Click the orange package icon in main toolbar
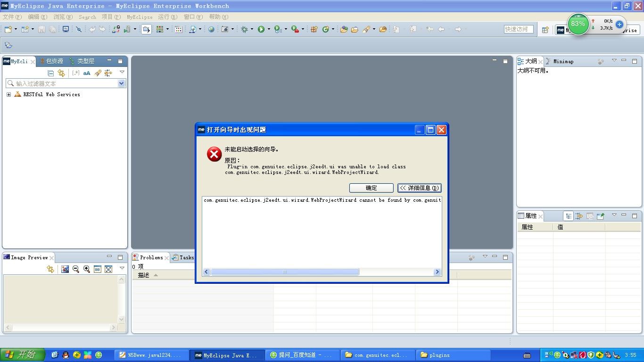Image resolution: width=644 pixels, height=362 pixels. pos(314,29)
